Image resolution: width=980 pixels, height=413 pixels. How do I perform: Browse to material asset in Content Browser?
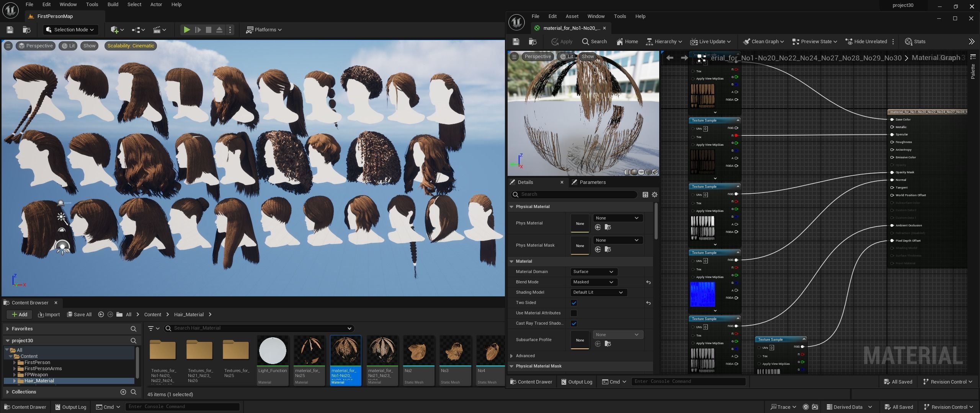(532, 42)
